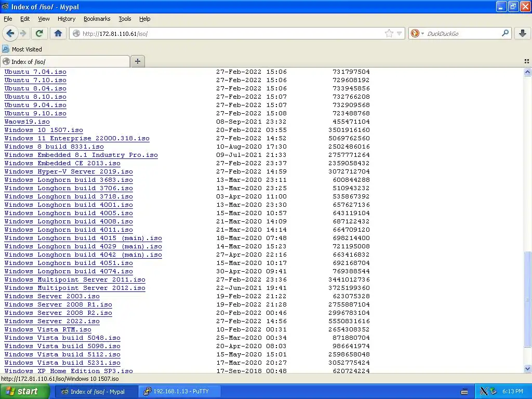Open Windows Longhorn build 4015 (main).iso
Image resolution: width=532 pixels, height=399 pixels.
[x=83, y=238]
